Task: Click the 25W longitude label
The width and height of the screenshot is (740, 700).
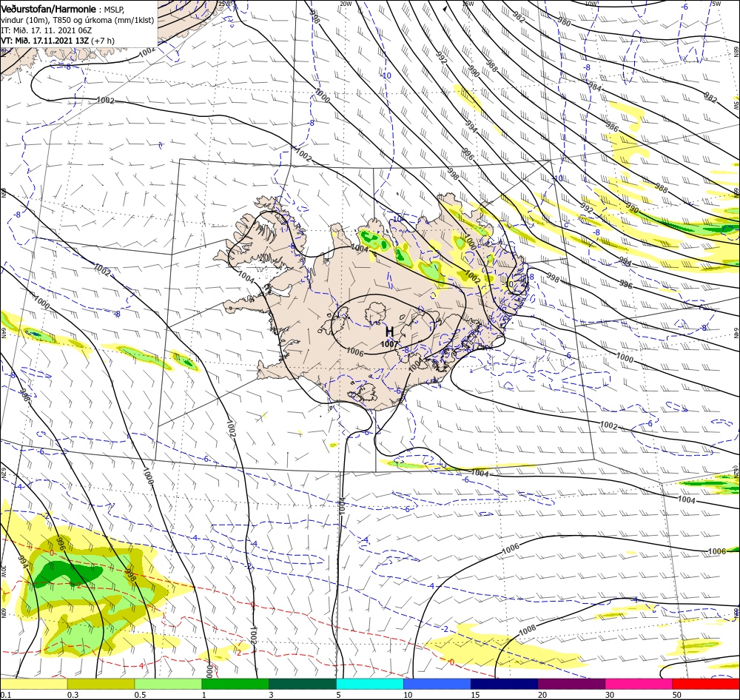Action: pyautogui.click(x=225, y=4)
